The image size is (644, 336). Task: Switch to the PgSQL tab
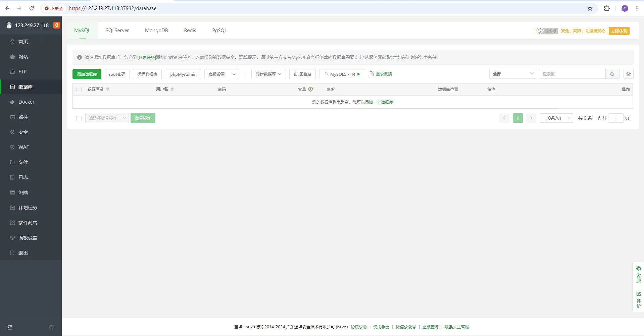pyautogui.click(x=219, y=31)
